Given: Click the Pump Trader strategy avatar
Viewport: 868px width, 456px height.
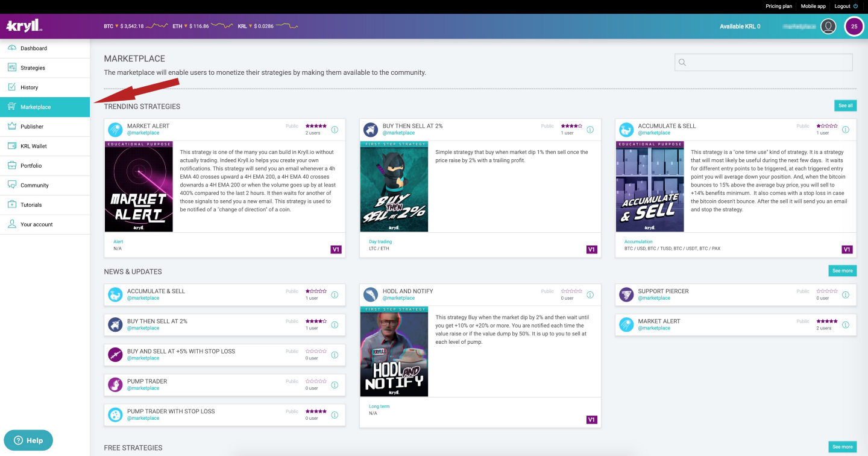Looking at the screenshot, I should pos(115,384).
